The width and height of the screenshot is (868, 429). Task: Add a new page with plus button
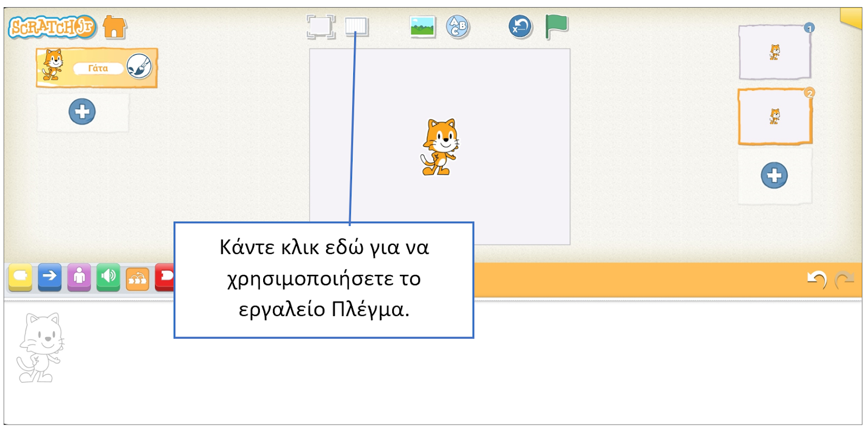tap(774, 175)
